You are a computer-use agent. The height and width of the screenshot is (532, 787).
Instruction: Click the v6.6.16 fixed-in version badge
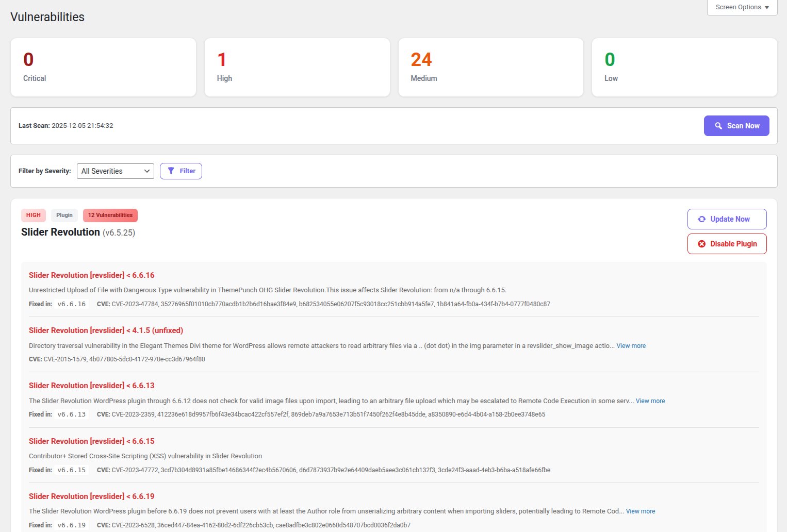pos(72,304)
